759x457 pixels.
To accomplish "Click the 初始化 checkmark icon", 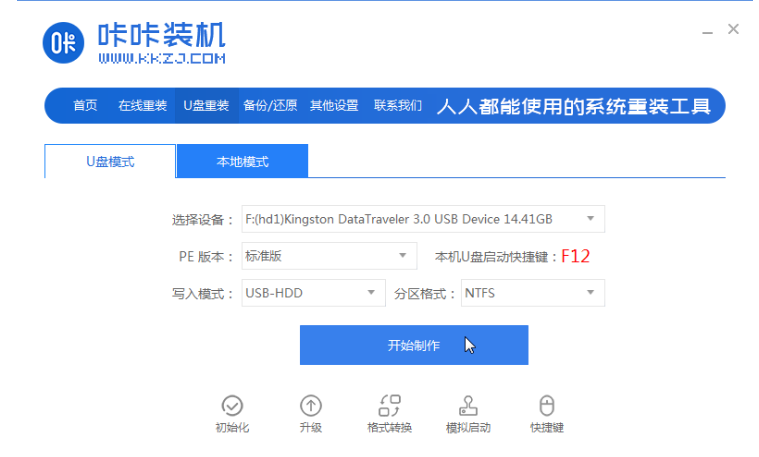I will point(232,405).
